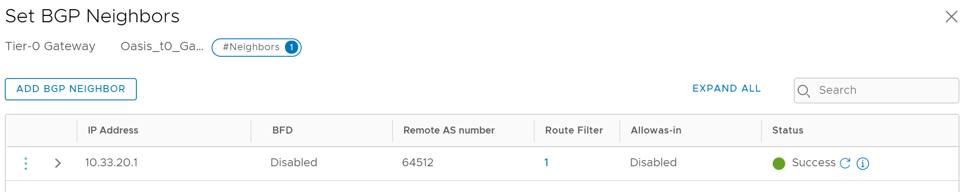Sort by Remote AS number column
The height and width of the screenshot is (192, 980).
[x=449, y=130]
